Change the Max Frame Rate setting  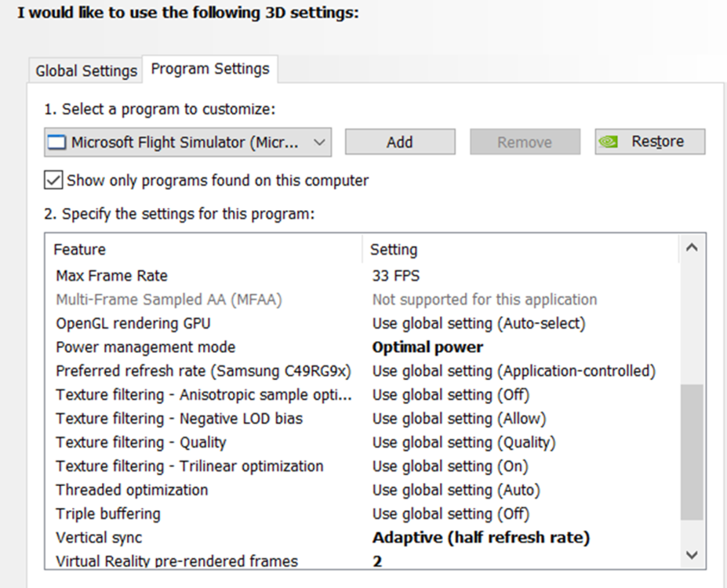coord(395,276)
